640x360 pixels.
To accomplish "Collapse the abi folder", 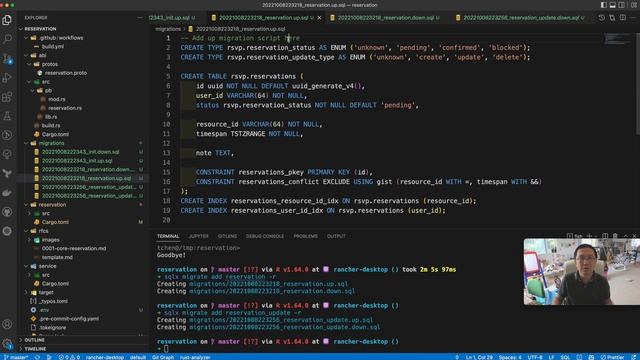I will (x=42, y=55).
